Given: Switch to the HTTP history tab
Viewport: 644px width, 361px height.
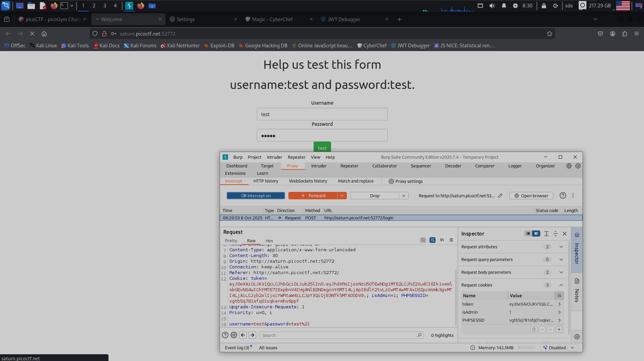Looking at the screenshot, I should (x=266, y=181).
